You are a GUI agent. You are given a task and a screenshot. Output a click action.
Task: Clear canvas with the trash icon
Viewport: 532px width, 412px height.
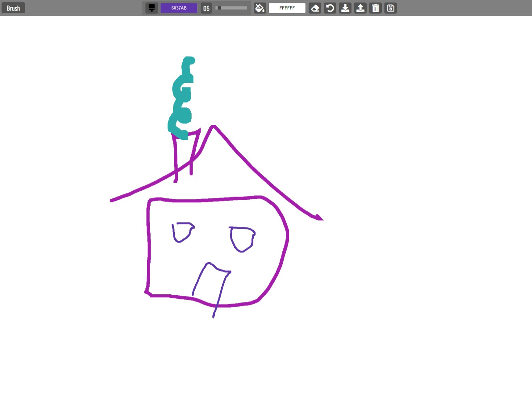[x=375, y=8]
